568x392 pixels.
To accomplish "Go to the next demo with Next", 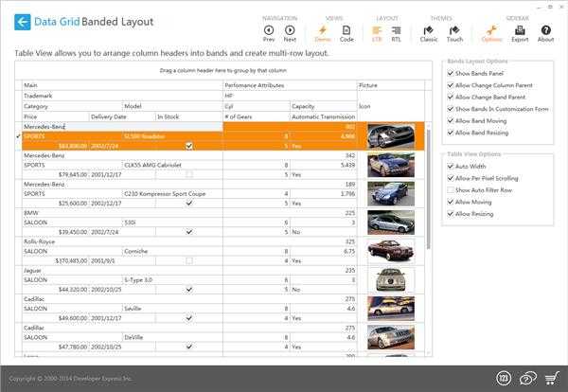I will coord(290,34).
